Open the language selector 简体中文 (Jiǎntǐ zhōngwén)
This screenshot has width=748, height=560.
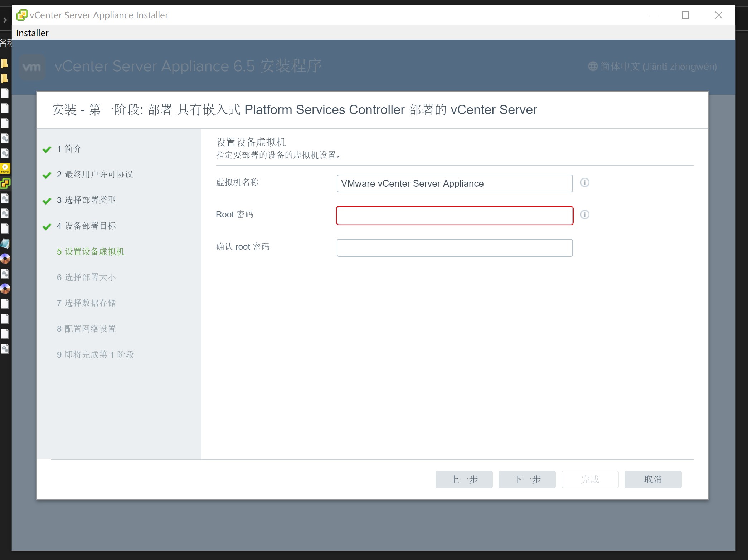coord(652,66)
